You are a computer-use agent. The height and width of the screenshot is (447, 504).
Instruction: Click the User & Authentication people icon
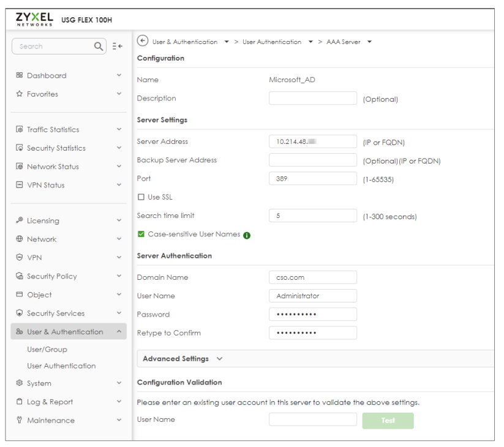pyautogui.click(x=19, y=332)
